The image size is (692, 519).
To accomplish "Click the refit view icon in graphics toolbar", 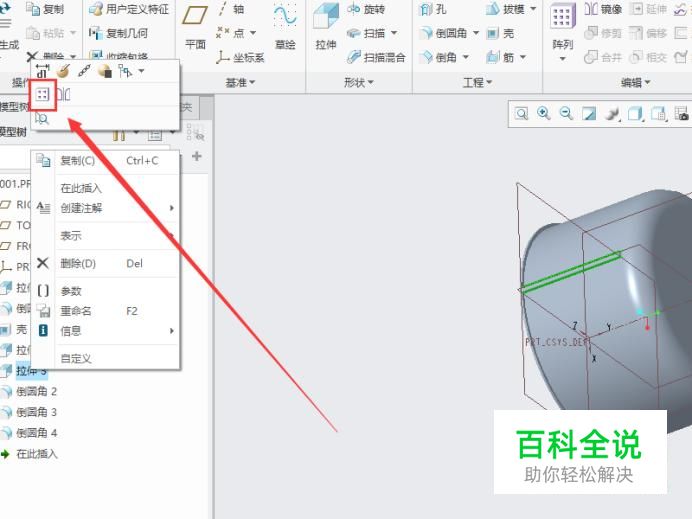I will [521, 114].
